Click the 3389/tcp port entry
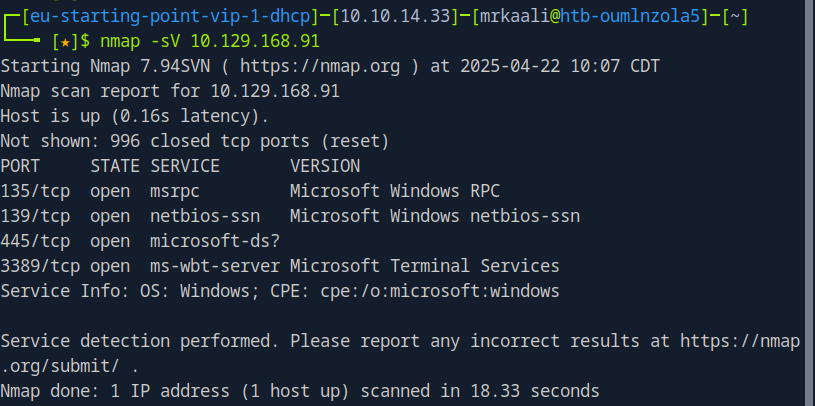The width and height of the screenshot is (815, 406). pos(40,266)
